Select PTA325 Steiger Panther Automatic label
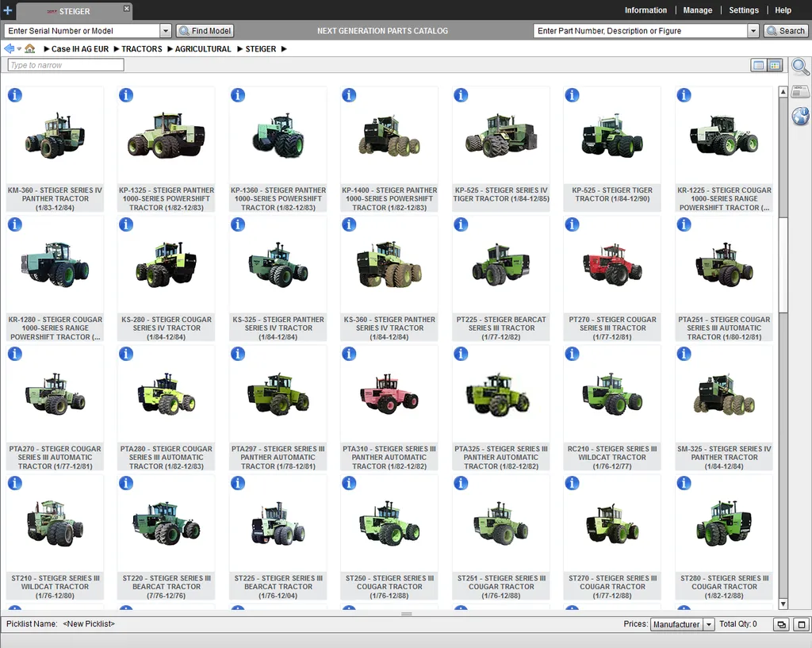This screenshot has height=648, width=812. click(x=501, y=458)
